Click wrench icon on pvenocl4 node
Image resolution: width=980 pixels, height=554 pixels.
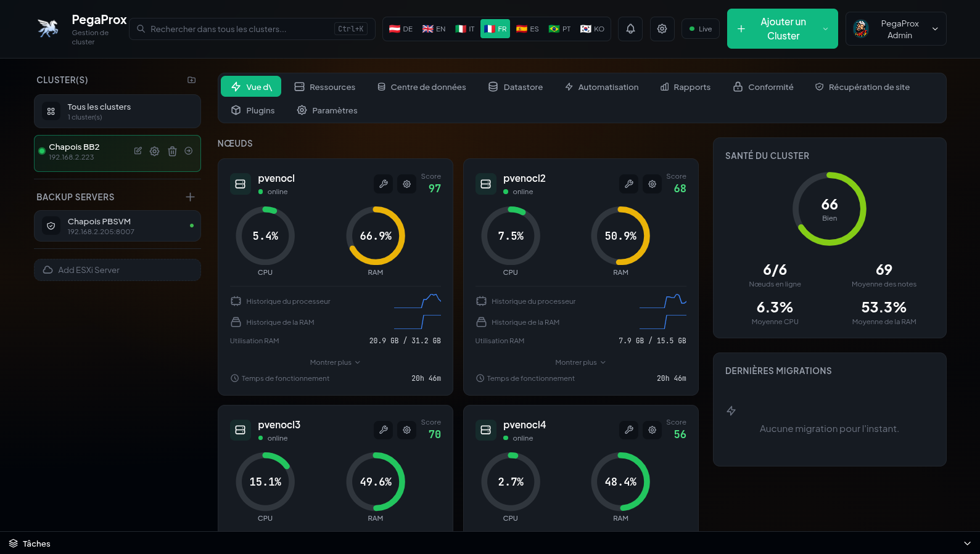pyautogui.click(x=628, y=430)
